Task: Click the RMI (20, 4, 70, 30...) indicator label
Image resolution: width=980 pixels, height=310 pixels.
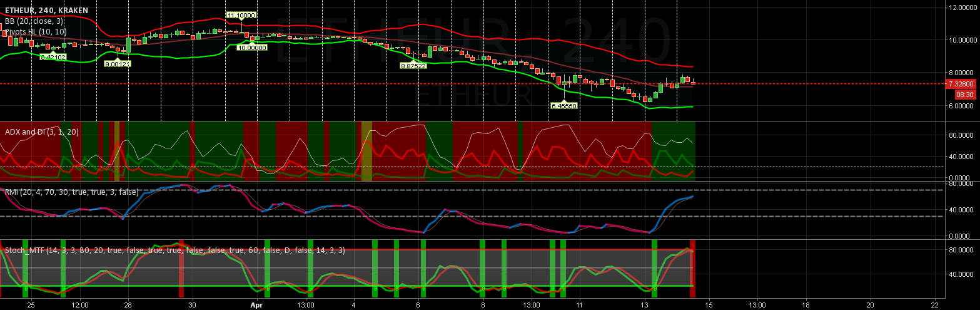Action: pyautogui.click(x=71, y=192)
